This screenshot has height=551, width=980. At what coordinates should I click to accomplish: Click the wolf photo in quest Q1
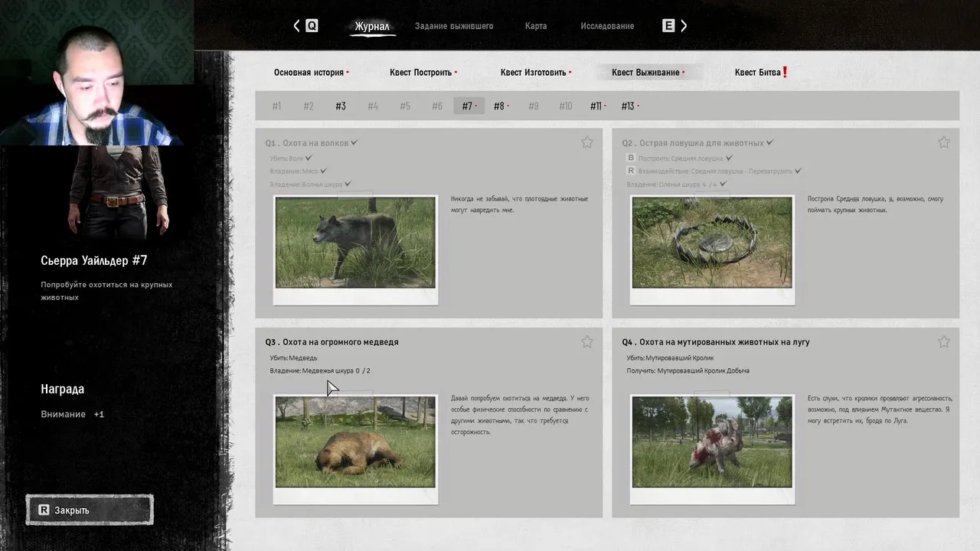tap(355, 243)
